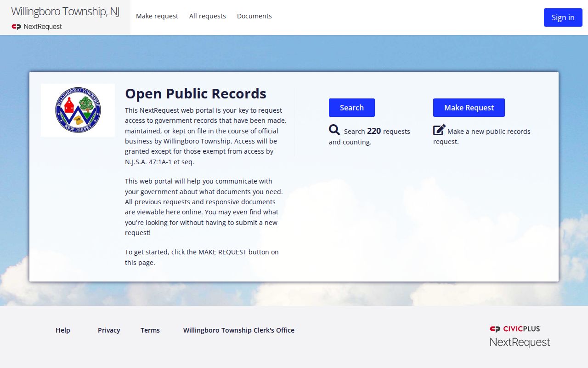Open the Make request menu item

pyautogui.click(x=157, y=16)
